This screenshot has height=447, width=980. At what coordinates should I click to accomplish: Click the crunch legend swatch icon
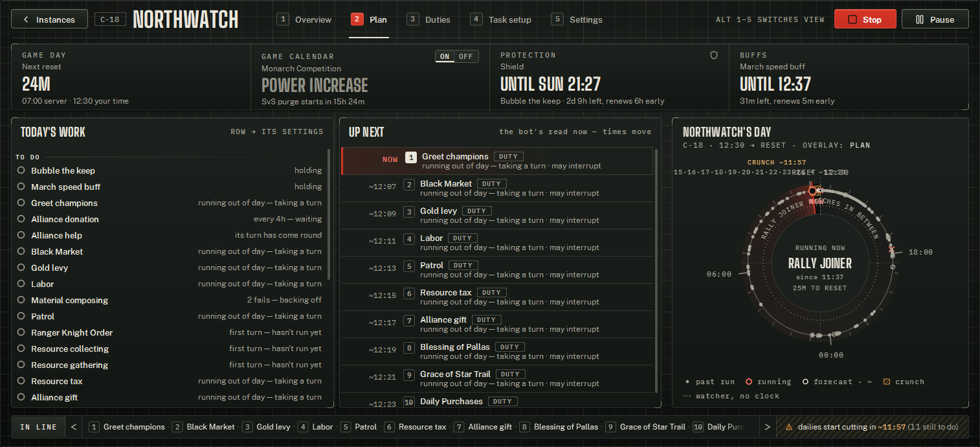coord(887,382)
